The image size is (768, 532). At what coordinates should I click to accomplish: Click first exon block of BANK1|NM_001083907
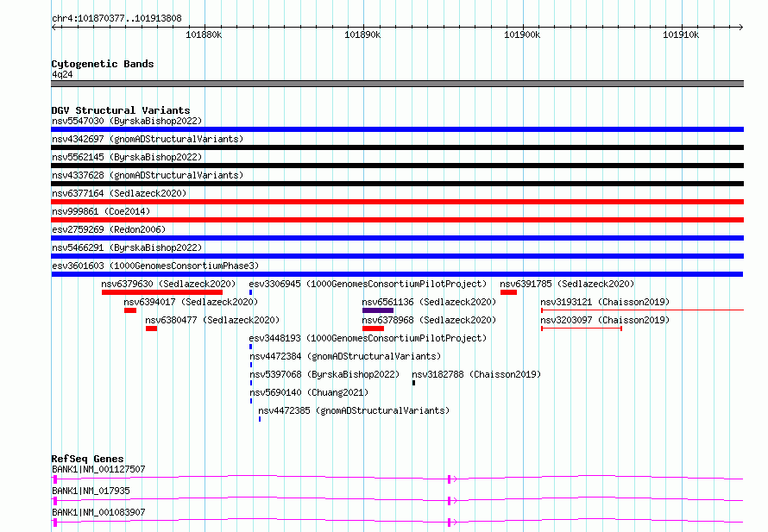coord(55,523)
